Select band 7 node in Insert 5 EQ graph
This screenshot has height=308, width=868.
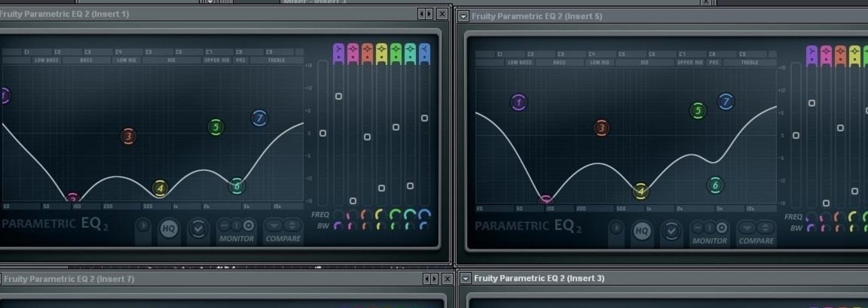726,101
